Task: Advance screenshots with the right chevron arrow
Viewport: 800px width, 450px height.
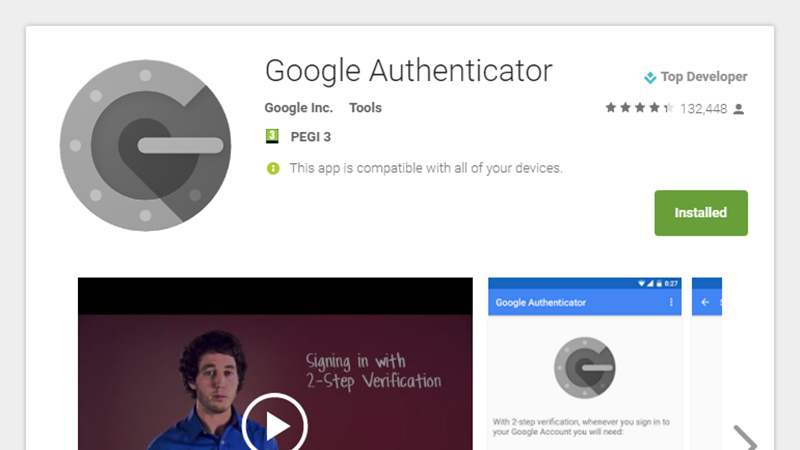Action: click(x=745, y=438)
